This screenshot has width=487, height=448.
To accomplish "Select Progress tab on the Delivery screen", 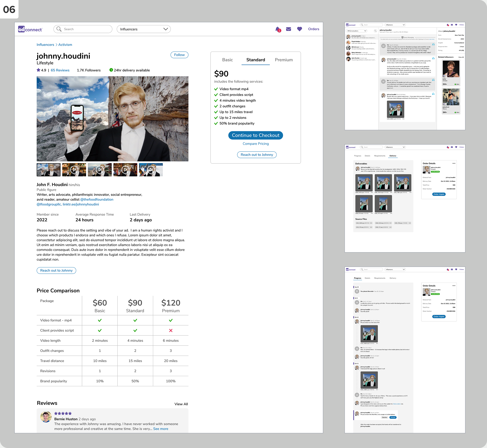I will tap(357, 156).
